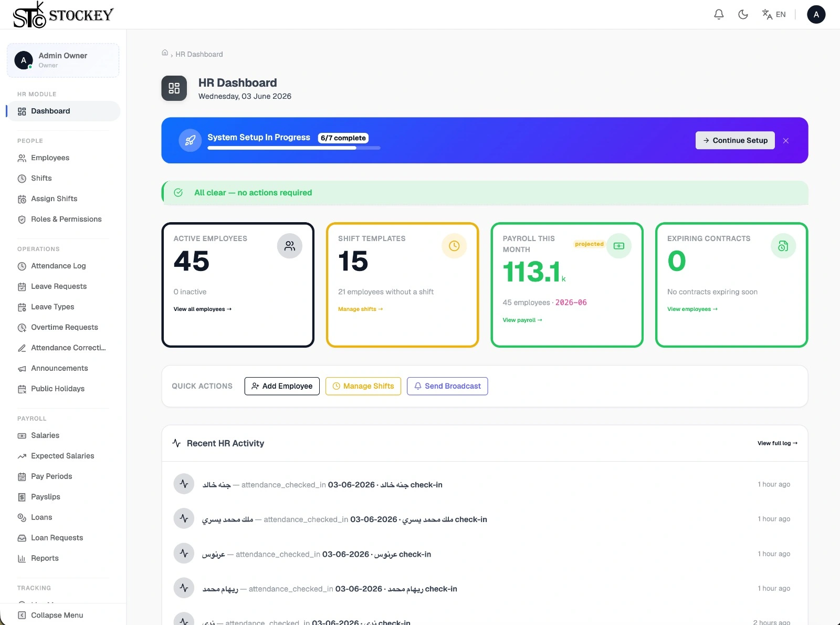Toggle dark mode moon icon
The image size is (840, 625).
743,14
